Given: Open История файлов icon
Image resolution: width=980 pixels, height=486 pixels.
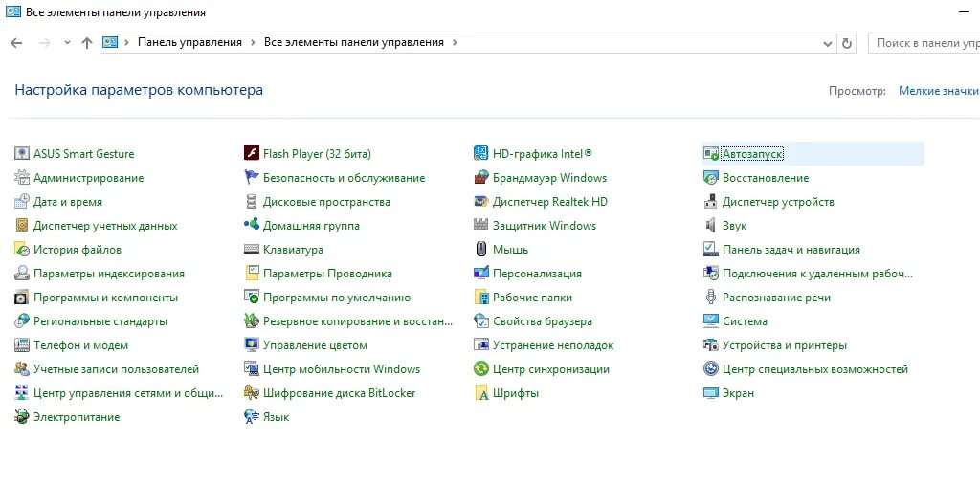Looking at the screenshot, I should coord(22,250).
